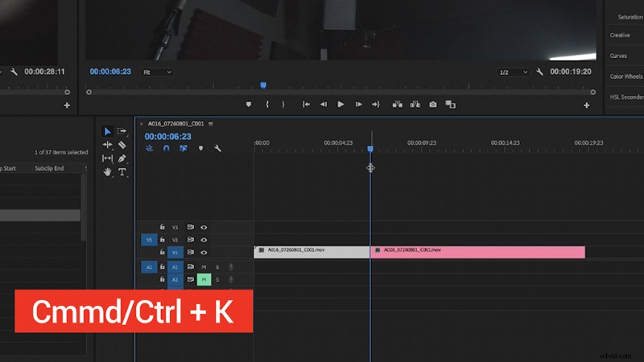
Task: Open Source monitor settings wrench
Action: 14,72
